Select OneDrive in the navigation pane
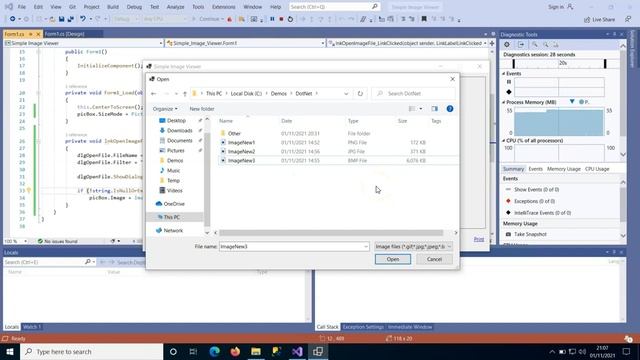Screen dimensions: 640x360 pos(174,204)
